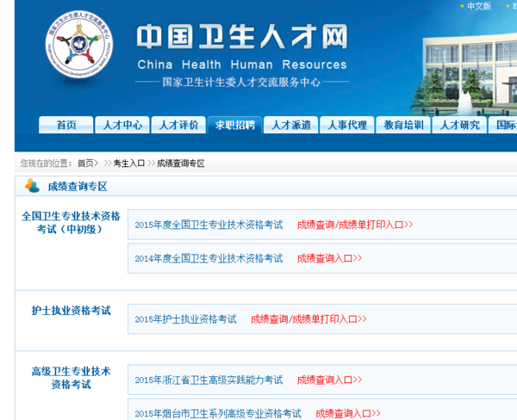Switch to the 人才研究 tab
Screen dimensions: 517x420
pos(459,125)
